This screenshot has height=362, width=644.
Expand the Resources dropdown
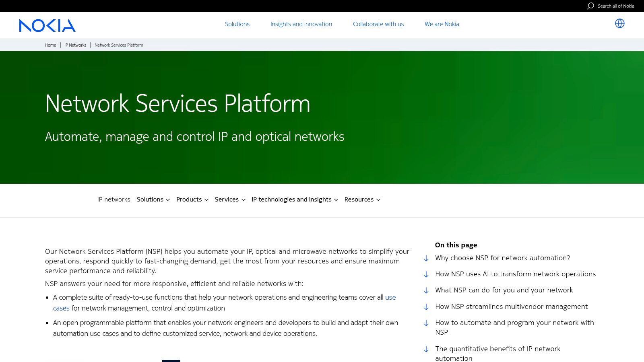coord(362,200)
